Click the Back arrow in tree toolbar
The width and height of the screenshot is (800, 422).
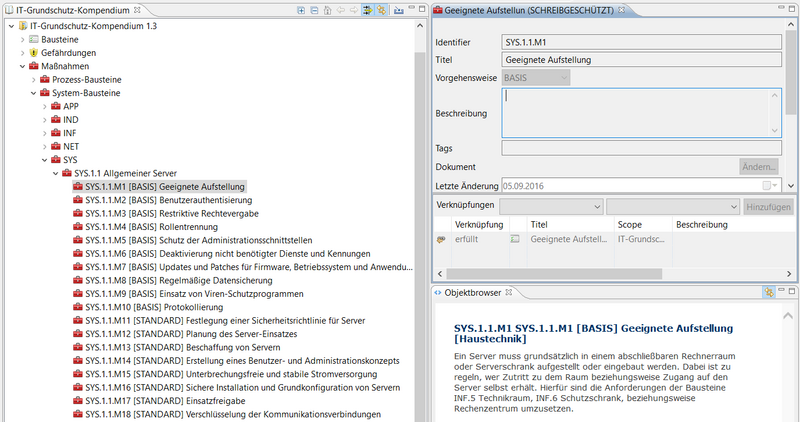(x=341, y=10)
